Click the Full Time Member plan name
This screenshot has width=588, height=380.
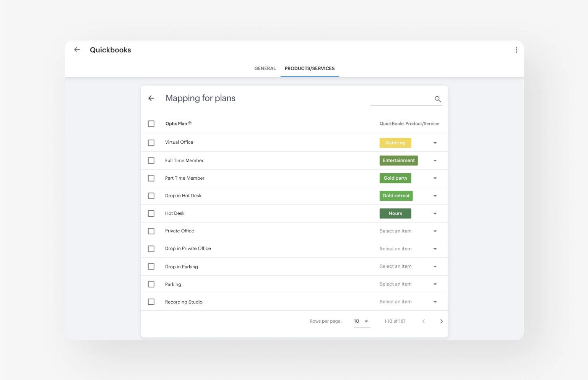tap(184, 161)
